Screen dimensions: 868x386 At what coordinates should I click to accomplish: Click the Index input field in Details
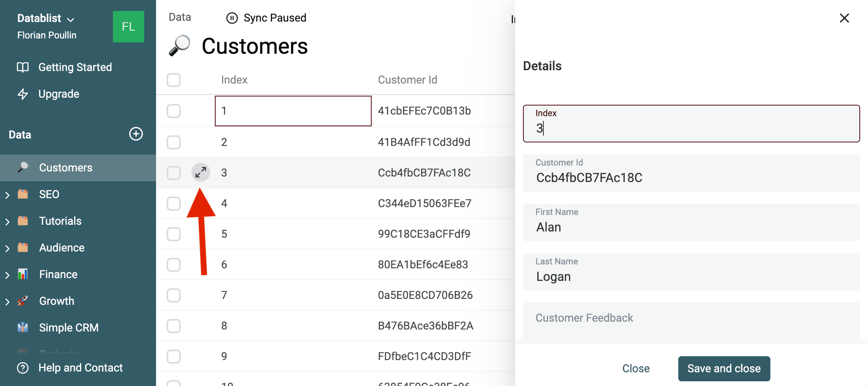pos(691,124)
